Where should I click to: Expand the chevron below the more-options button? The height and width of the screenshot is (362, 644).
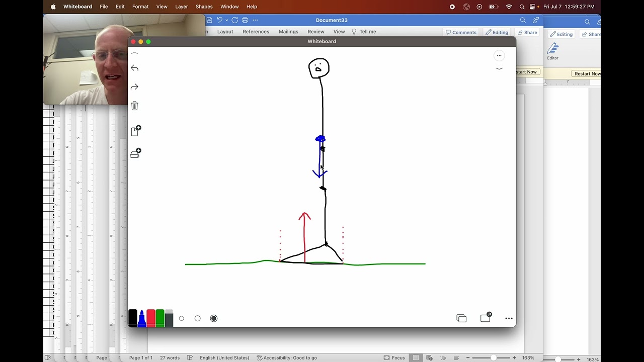[499, 68]
